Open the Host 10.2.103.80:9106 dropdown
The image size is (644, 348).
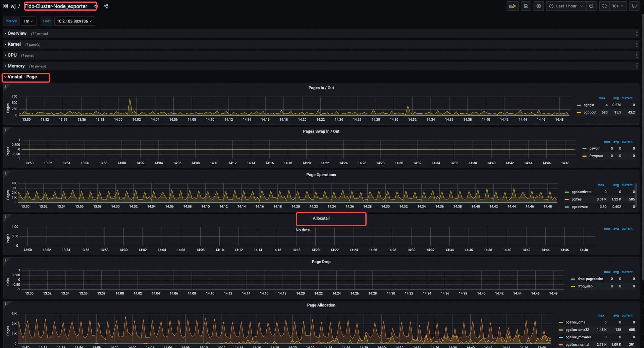pyautogui.click(x=74, y=21)
